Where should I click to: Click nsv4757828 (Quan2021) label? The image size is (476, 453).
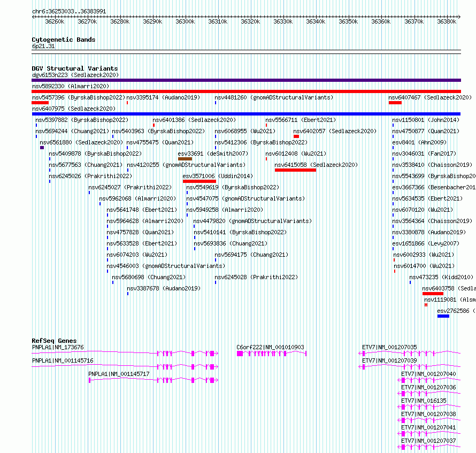coord(140,232)
